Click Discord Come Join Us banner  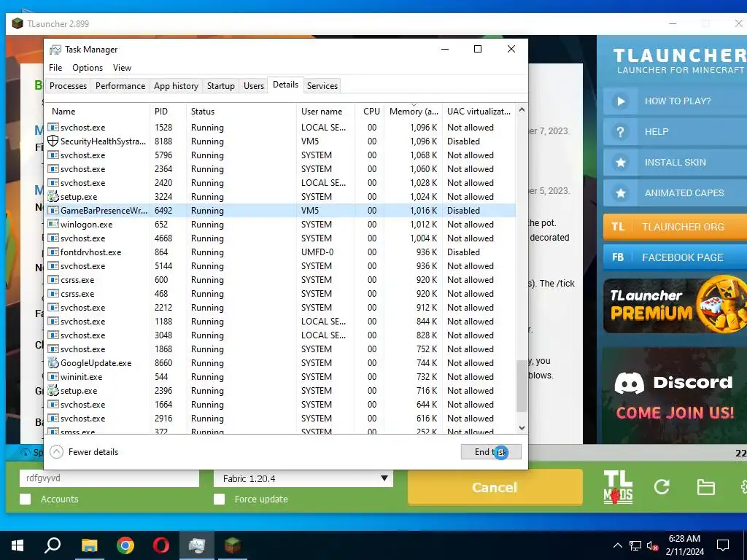[675, 395]
